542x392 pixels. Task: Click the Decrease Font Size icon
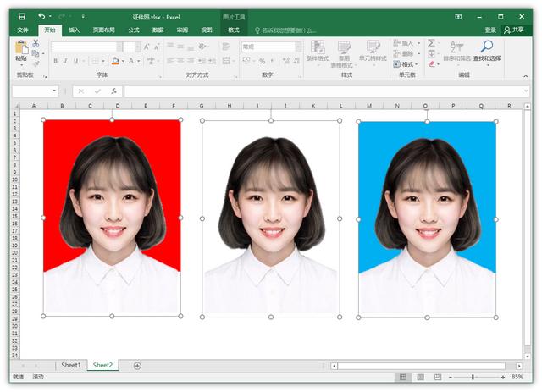coord(157,47)
